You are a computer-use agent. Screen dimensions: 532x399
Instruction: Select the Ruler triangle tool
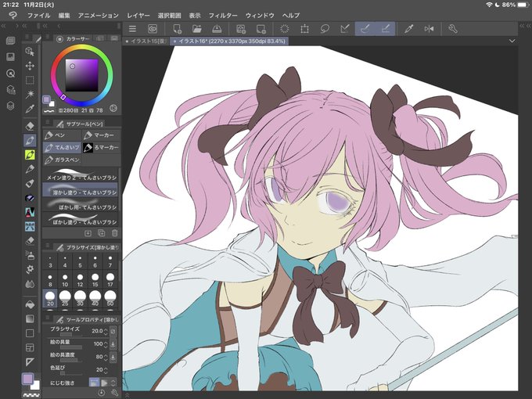[x=30, y=362]
